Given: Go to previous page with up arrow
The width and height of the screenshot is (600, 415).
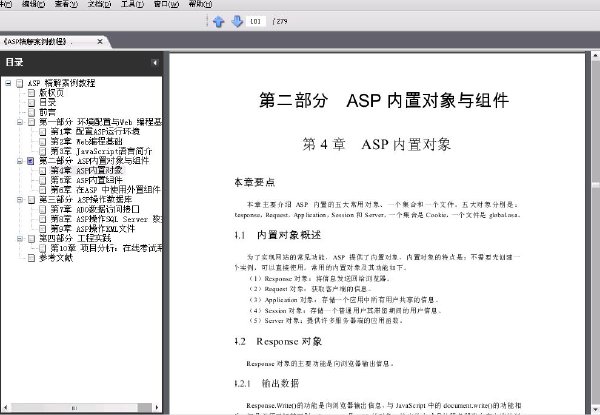Looking at the screenshot, I should (x=218, y=21).
